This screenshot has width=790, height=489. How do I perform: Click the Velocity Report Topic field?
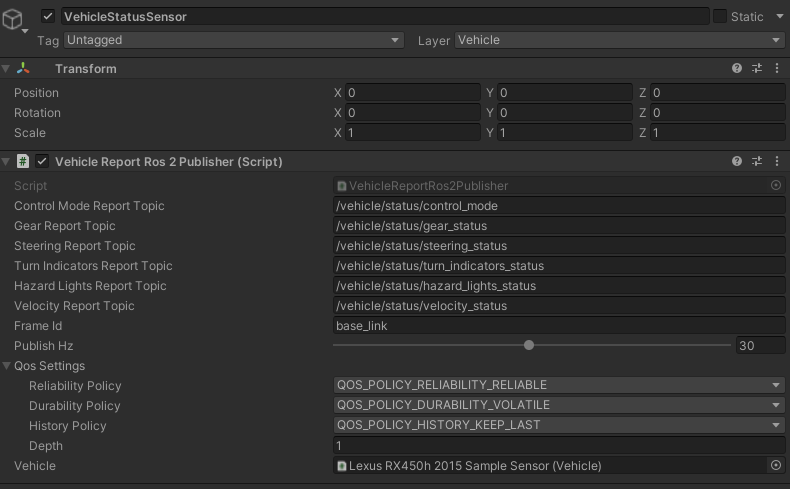[x=559, y=306]
